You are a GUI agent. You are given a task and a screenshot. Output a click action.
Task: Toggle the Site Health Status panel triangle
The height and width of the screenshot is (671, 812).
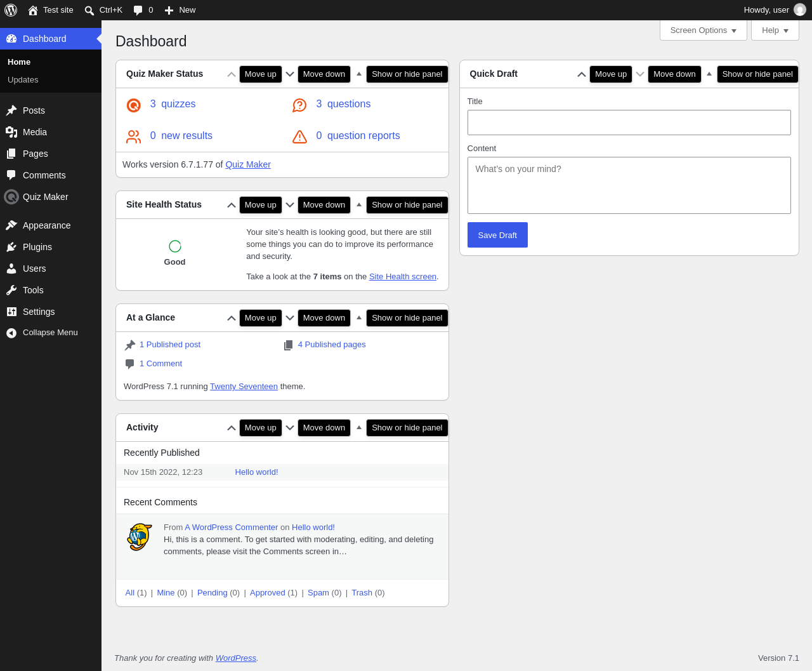pyautogui.click(x=359, y=205)
